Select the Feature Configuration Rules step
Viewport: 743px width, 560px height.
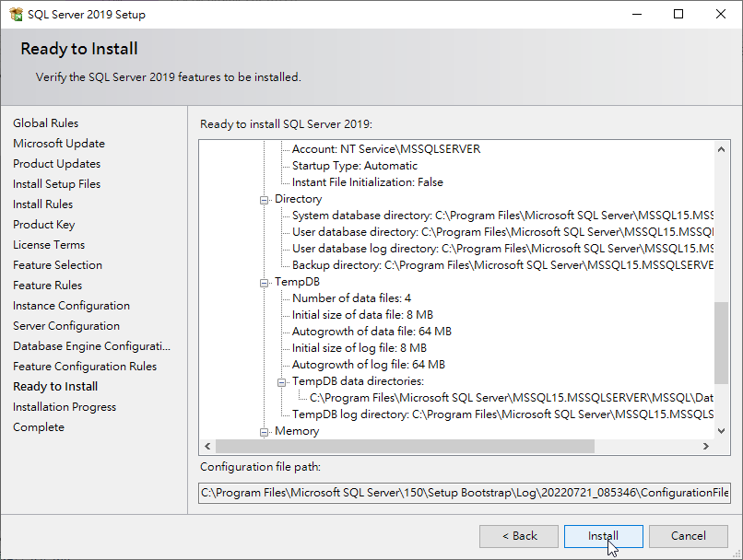(x=85, y=367)
